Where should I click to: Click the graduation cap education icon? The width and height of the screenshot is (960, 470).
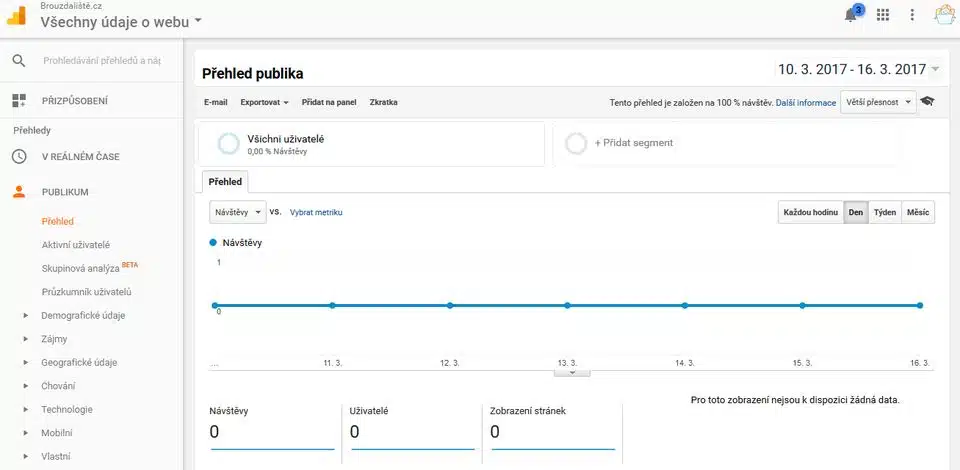pyautogui.click(x=928, y=102)
